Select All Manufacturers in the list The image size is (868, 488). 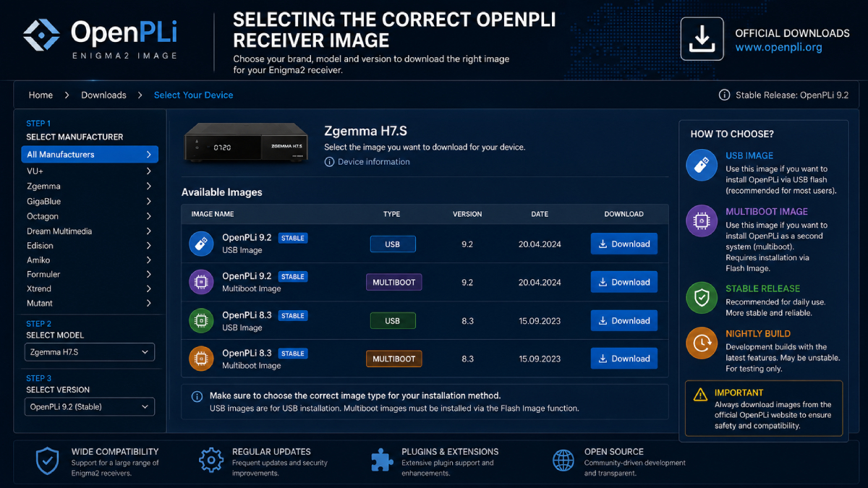pos(90,154)
